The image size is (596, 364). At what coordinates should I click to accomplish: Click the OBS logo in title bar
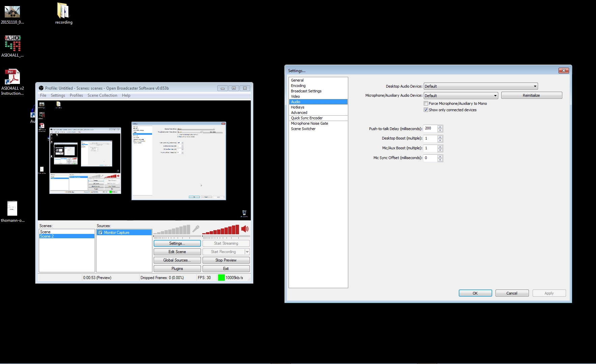[x=41, y=88]
